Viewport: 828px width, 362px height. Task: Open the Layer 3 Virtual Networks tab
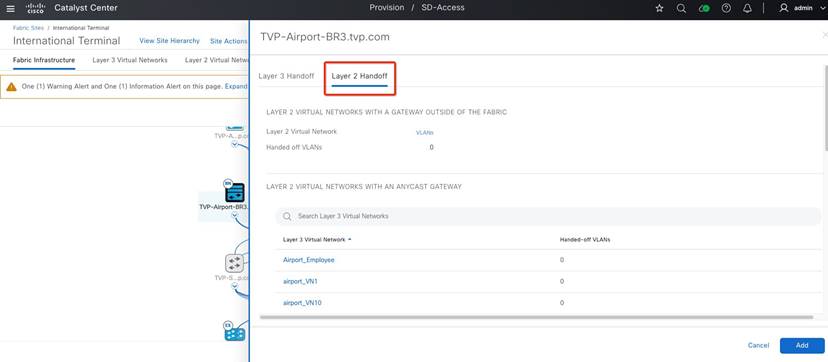(x=130, y=60)
